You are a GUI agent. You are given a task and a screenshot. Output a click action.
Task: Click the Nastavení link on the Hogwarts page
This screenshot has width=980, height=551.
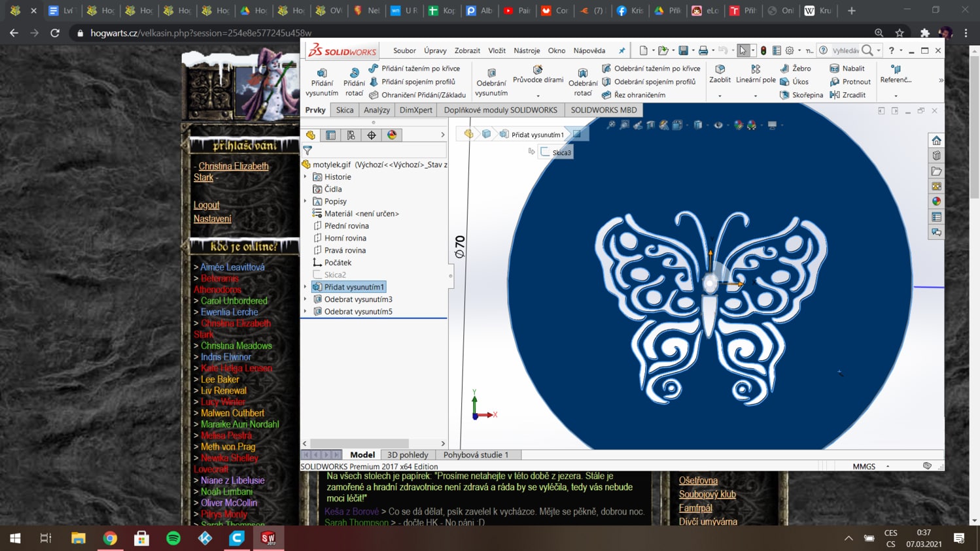[x=212, y=219]
